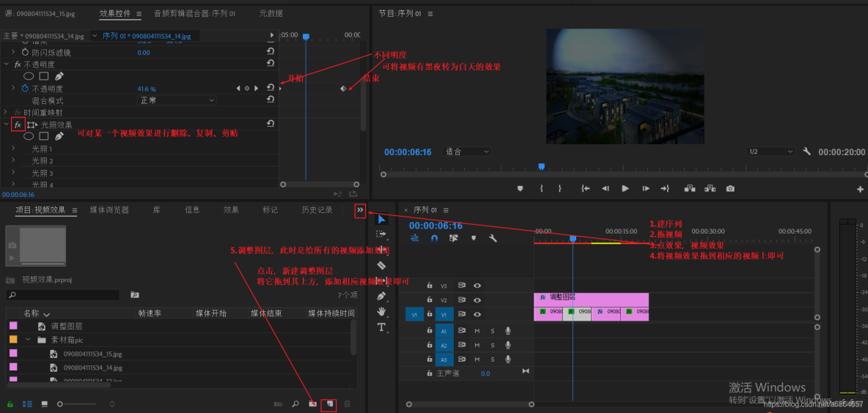Open timeline display settings wrench
868x413 pixels.
coord(493,238)
